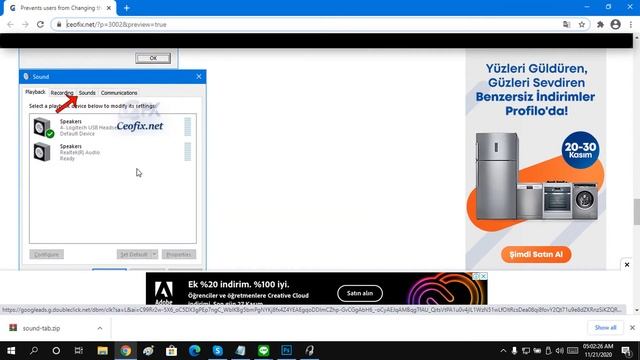Close the downloads bar
The height and width of the screenshot is (360, 640).
(632, 328)
